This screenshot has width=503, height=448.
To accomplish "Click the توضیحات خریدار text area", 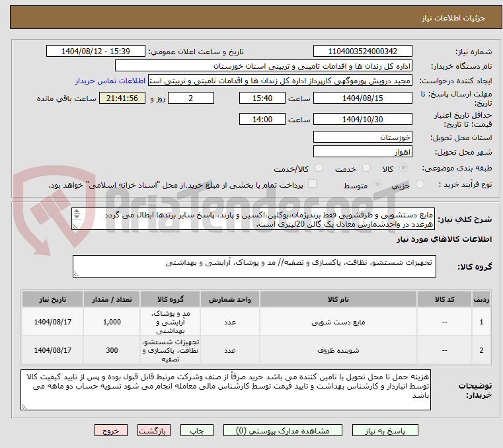I will [x=225, y=390].
